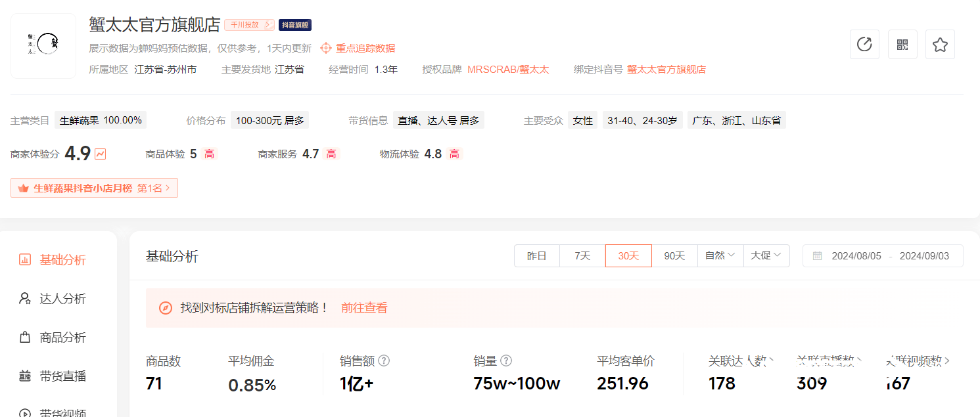The width and height of the screenshot is (980, 417).
Task: Click the 重点追踪数据 target icon
Action: click(325, 48)
